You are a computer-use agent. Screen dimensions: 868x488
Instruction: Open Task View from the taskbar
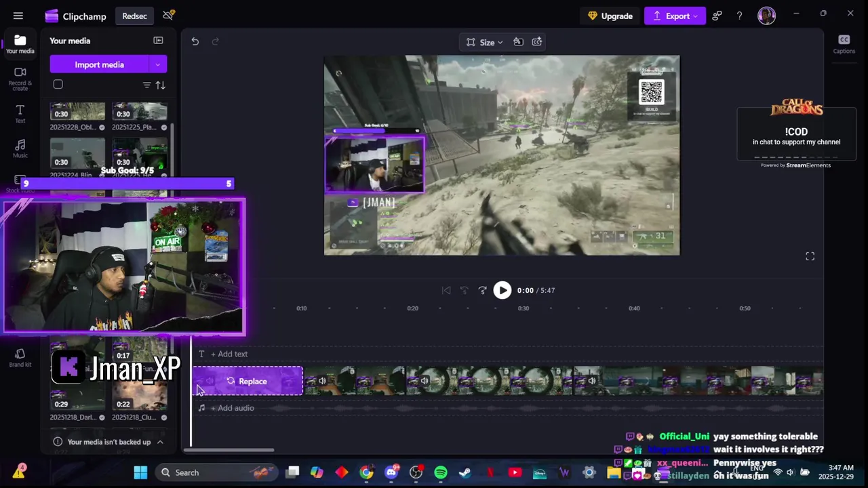tap(292, 472)
